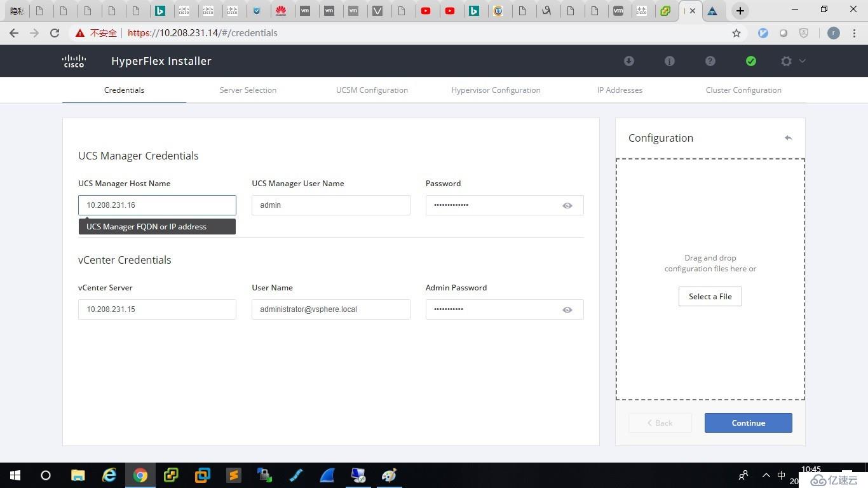The height and width of the screenshot is (488, 868).
Task: Open Wireshark from taskbar
Action: click(327, 475)
